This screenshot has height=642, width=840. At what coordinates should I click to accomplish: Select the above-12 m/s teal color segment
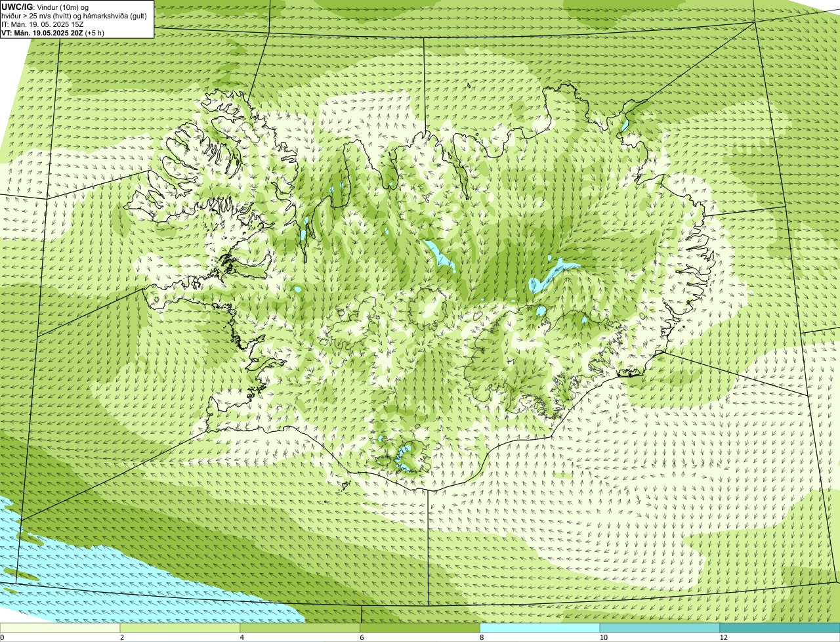[x=780, y=628]
